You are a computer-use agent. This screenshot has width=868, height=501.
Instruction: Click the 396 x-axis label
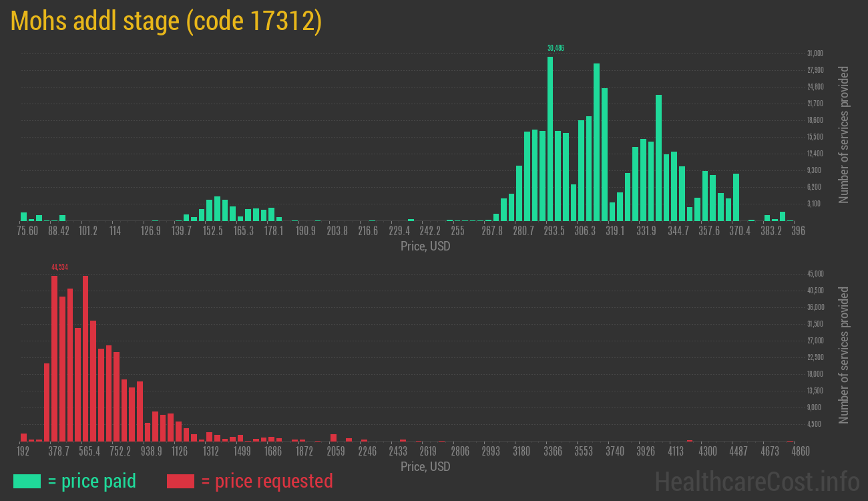[x=798, y=231]
